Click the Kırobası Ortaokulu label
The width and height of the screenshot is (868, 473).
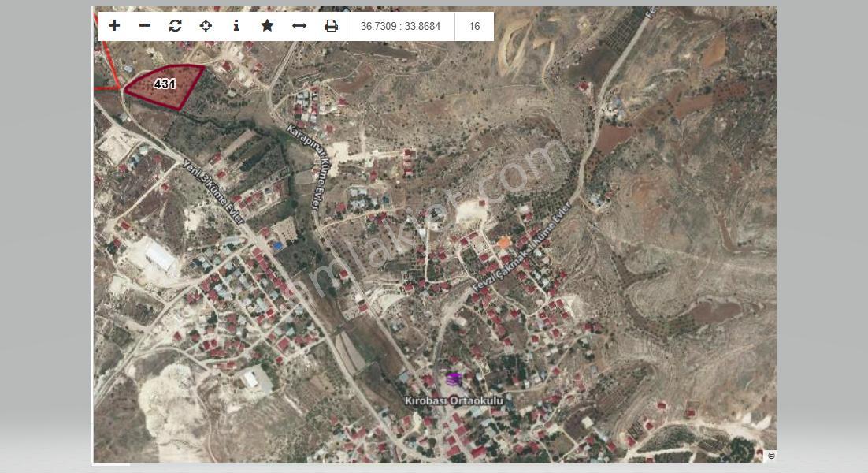click(x=454, y=400)
